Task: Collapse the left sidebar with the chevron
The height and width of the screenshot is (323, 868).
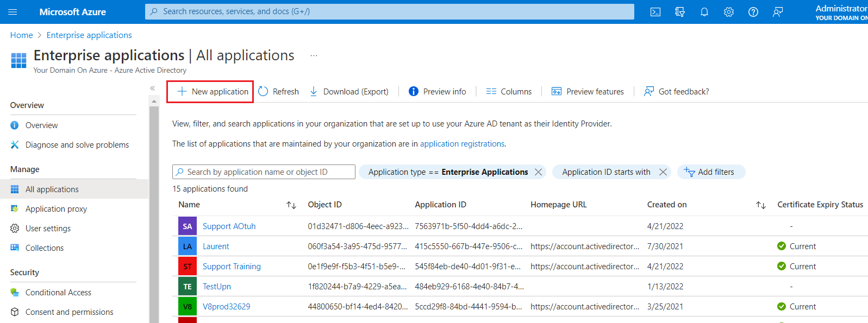Action: tap(153, 88)
